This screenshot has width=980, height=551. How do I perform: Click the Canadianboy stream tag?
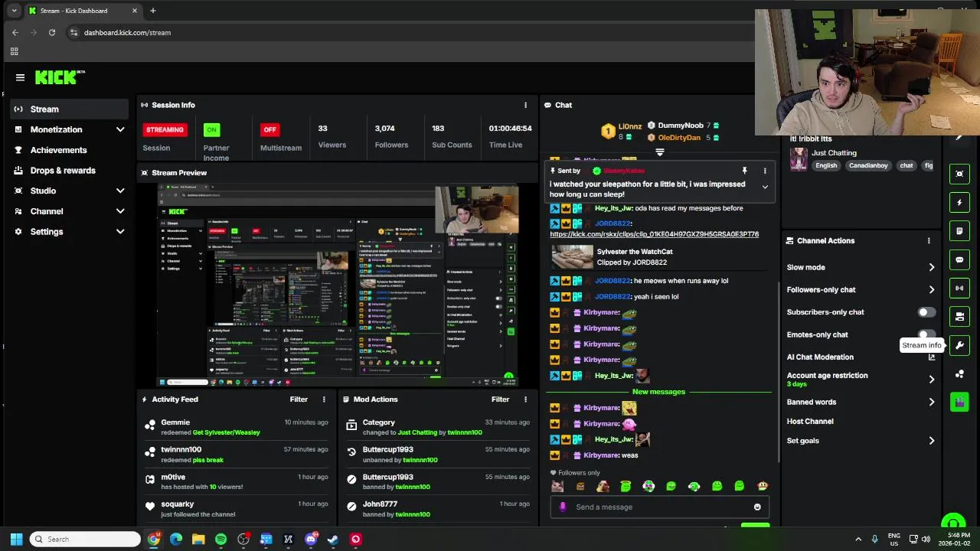pyautogui.click(x=870, y=166)
